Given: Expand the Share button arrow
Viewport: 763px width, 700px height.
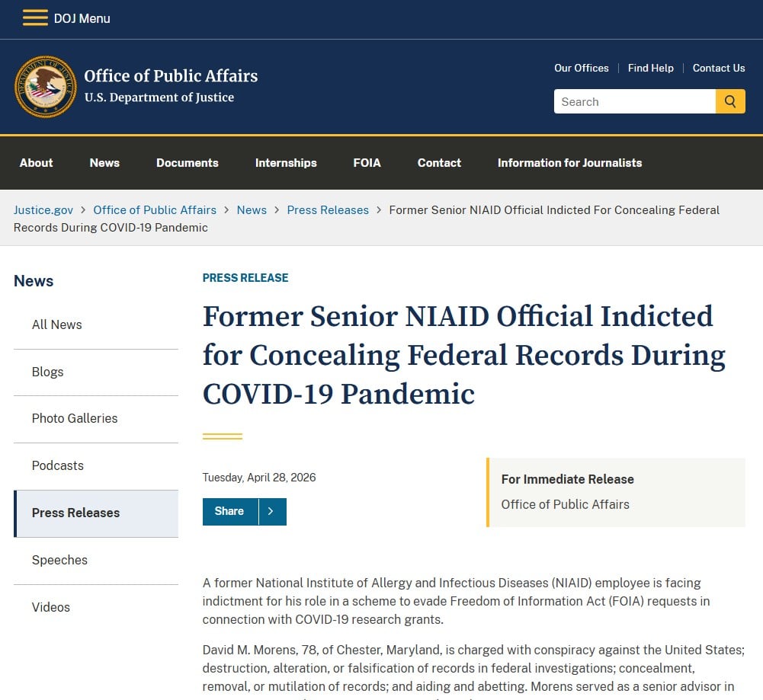Looking at the screenshot, I should [x=272, y=511].
